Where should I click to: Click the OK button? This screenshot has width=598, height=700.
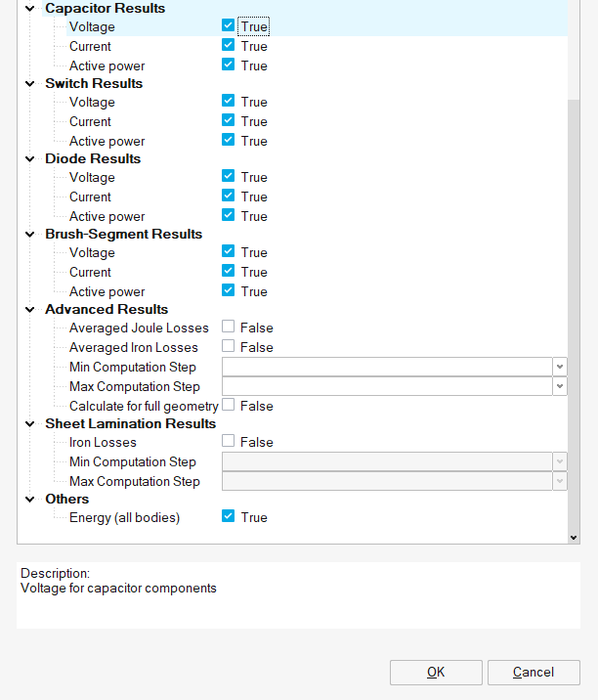(x=436, y=672)
